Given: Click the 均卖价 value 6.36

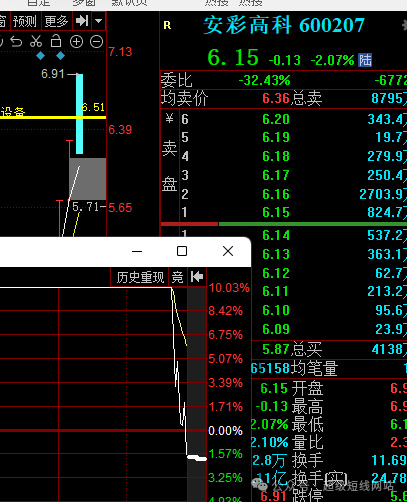Looking at the screenshot, I should 276,98.
